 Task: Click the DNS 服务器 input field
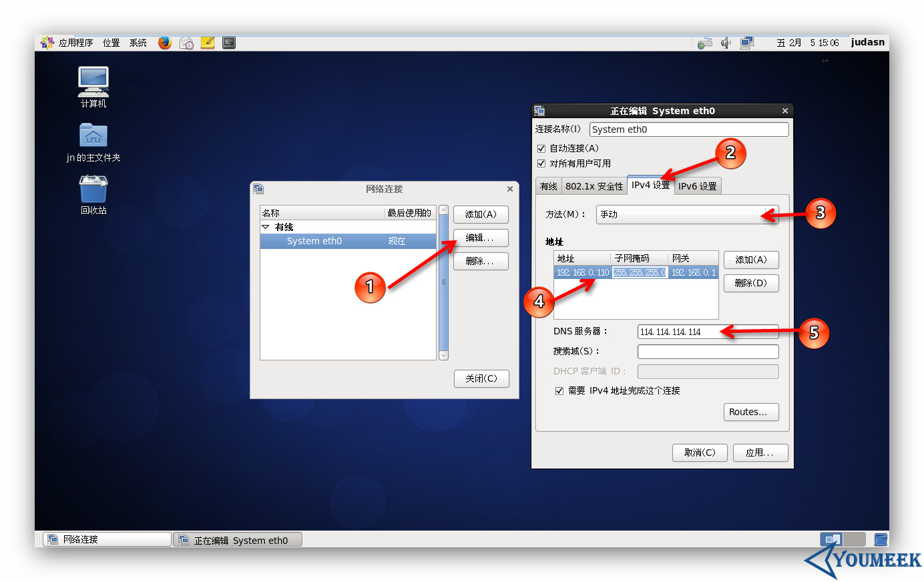[708, 332]
